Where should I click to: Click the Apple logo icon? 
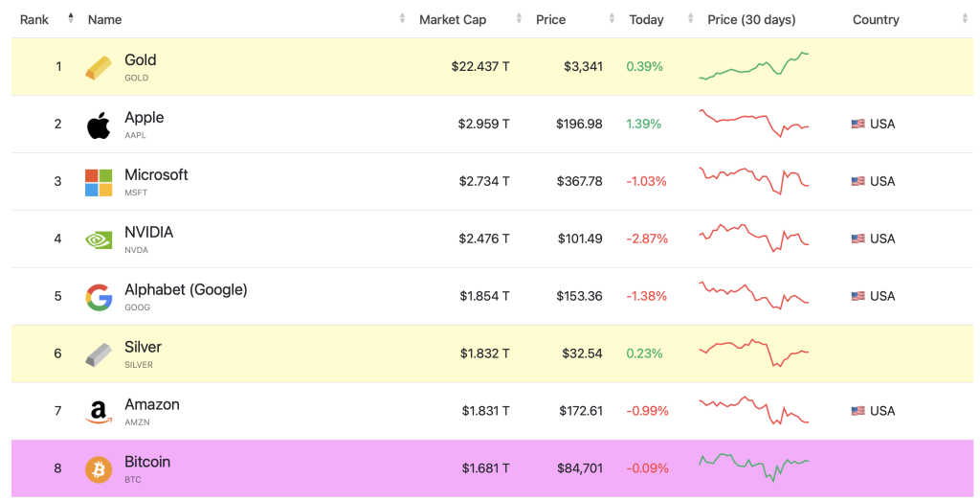pyautogui.click(x=99, y=125)
